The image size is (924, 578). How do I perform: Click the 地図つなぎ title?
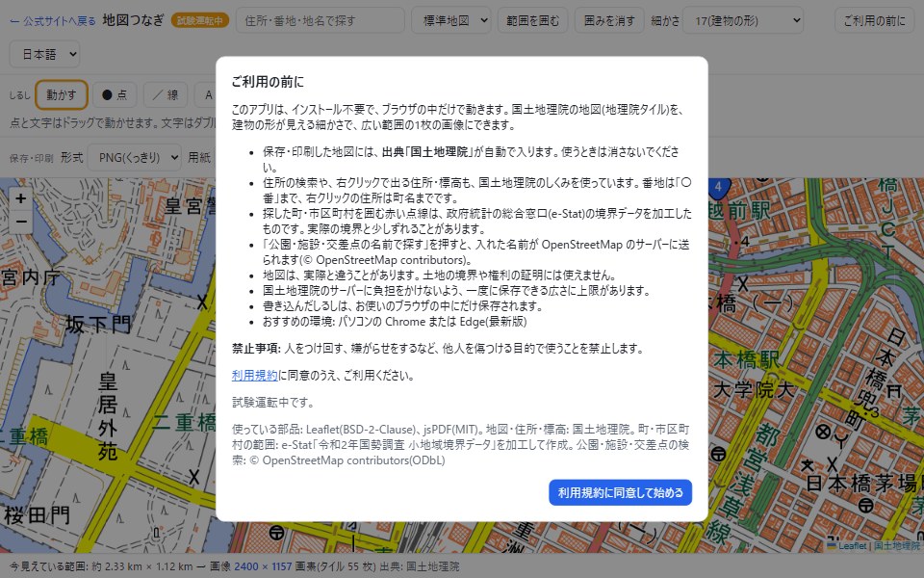[133, 20]
